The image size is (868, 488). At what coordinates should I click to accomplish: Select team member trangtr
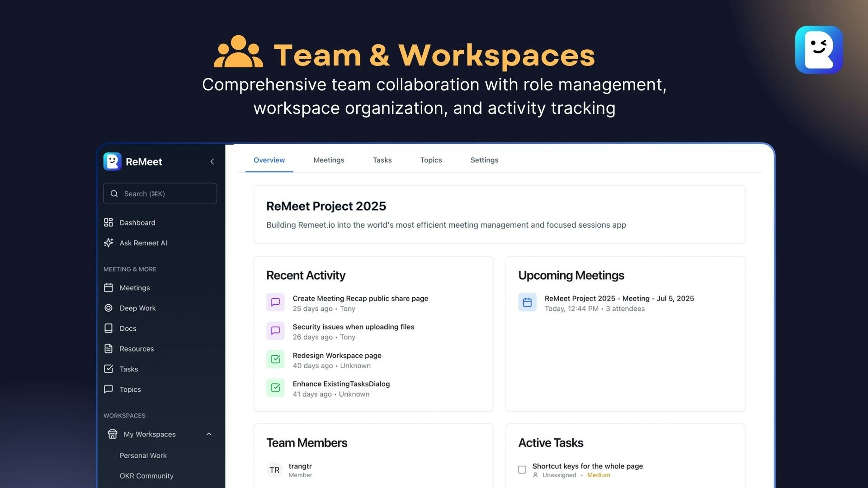(300, 466)
